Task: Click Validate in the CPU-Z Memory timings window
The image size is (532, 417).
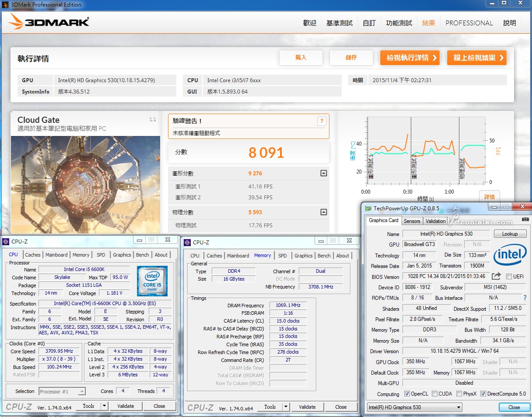Action: (x=307, y=407)
